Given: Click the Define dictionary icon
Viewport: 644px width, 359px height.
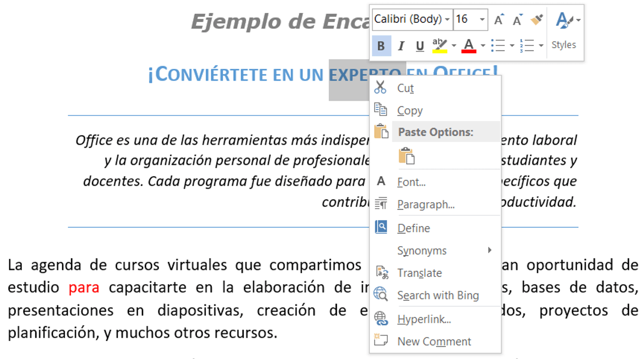Looking at the screenshot, I should click(x=381, y=227).
